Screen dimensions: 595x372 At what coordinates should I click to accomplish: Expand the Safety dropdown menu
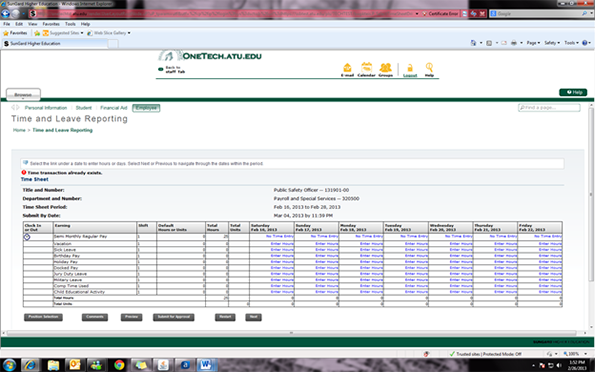(552, 43)
